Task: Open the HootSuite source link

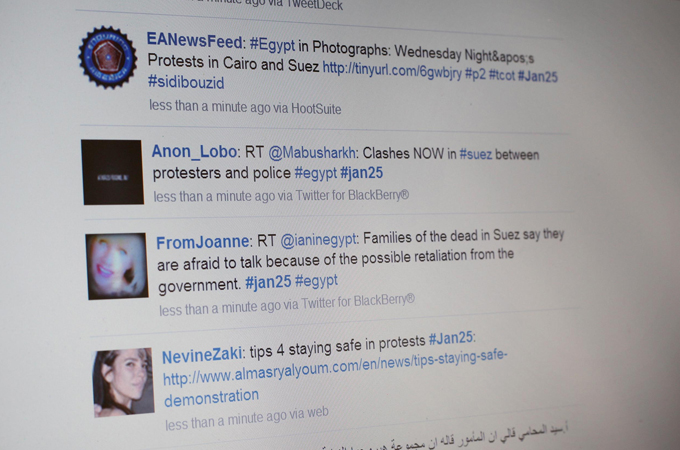Action: point(316,108)
